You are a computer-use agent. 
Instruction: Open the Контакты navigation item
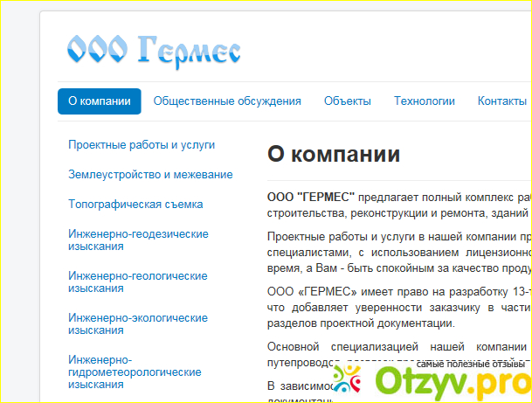[x=501, y=101]
